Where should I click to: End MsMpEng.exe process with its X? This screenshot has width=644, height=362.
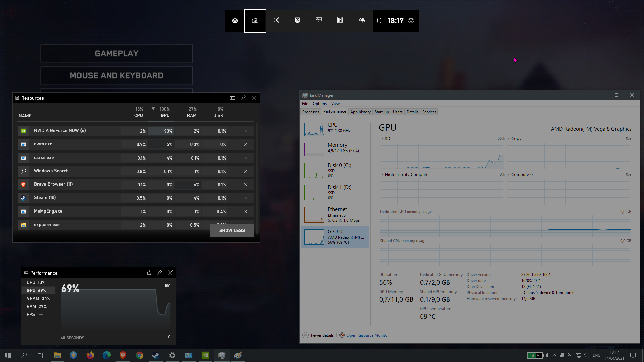coord(246,212)
